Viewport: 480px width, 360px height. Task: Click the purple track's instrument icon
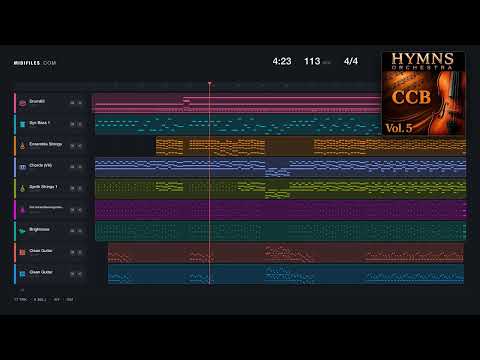(x=23, y=210)
